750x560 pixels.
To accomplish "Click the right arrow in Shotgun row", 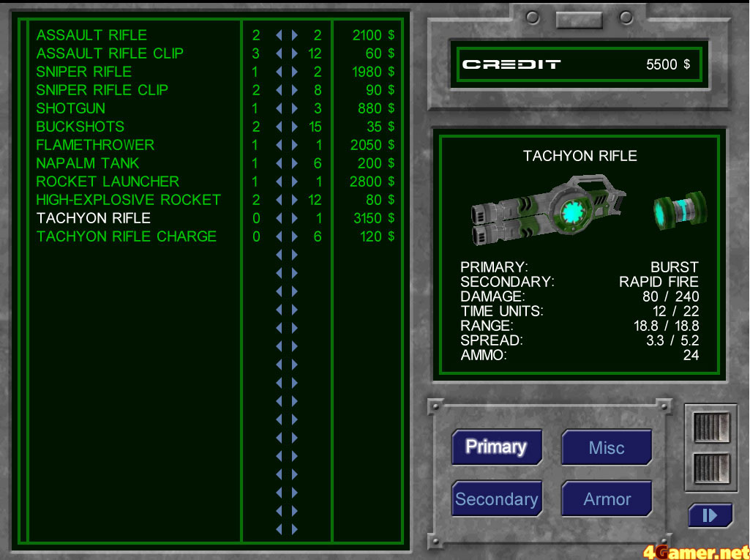I will (x=295, y=108).
